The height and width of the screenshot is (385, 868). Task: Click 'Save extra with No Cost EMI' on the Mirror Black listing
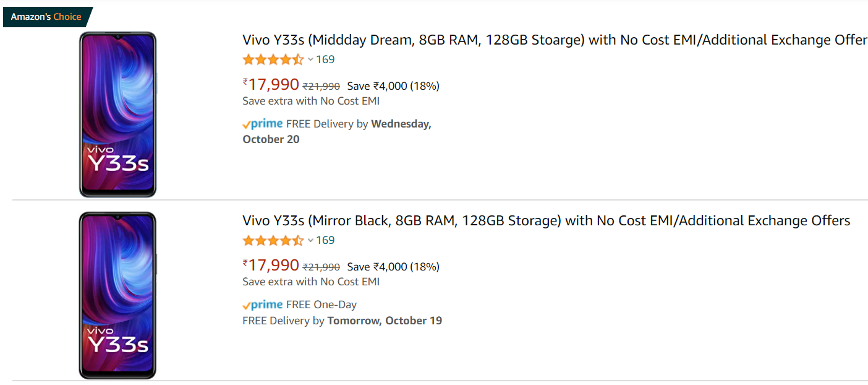[x=311, y=282]
